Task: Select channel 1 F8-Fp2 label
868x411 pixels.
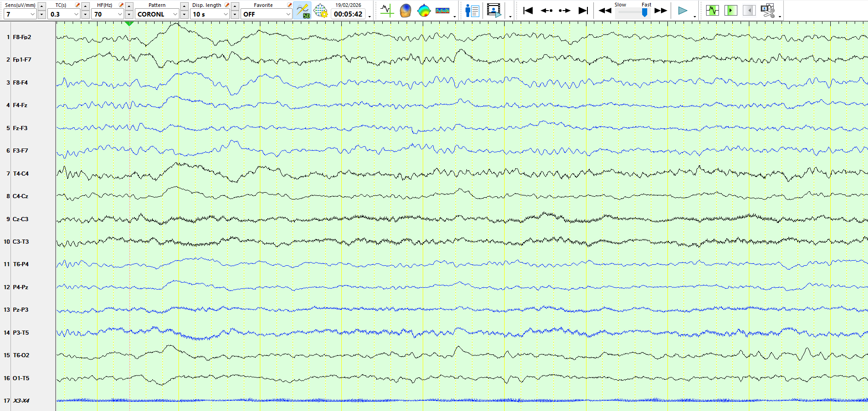Action: (x=22, y=37)
